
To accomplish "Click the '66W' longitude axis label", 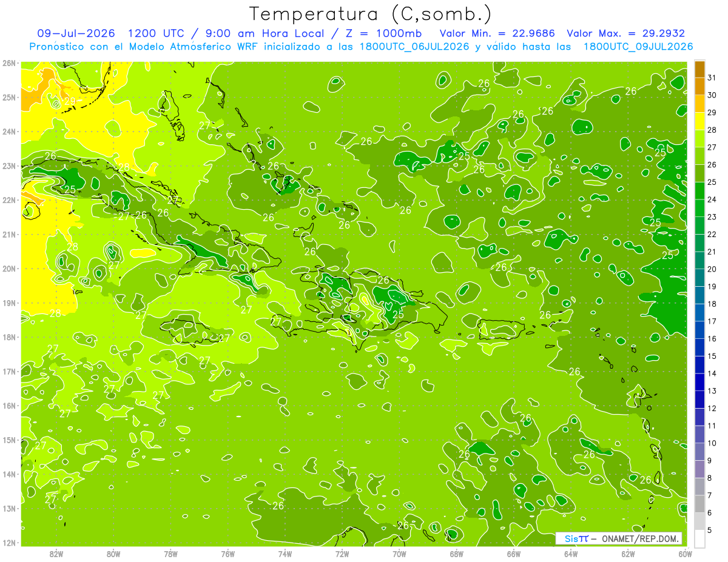I will point(514,554).
